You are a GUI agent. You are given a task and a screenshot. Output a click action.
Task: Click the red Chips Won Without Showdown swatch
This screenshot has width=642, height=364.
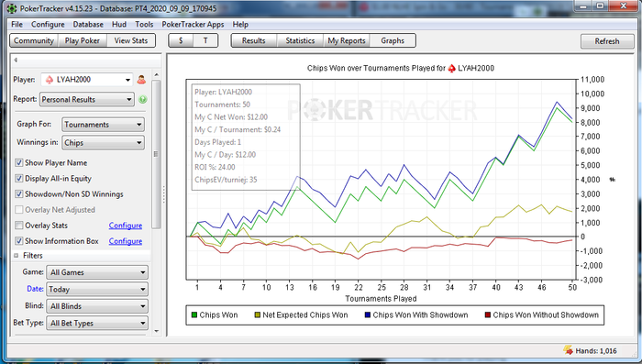(487, 314)
